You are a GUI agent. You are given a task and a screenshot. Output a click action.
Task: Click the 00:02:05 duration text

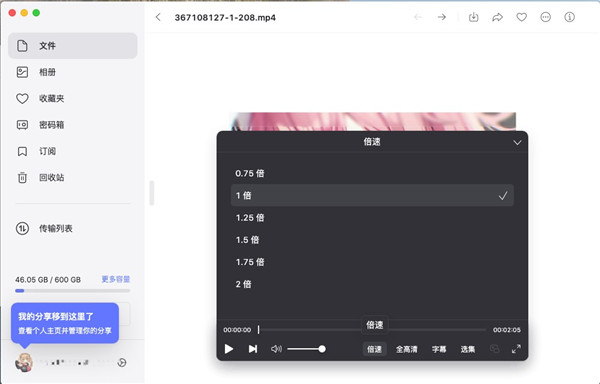point(507,330)
